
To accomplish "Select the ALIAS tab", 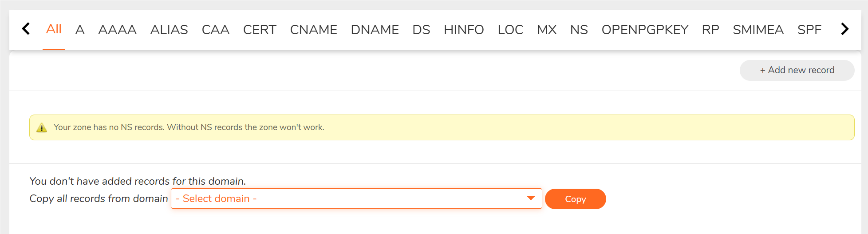I will tap(169, 30).
